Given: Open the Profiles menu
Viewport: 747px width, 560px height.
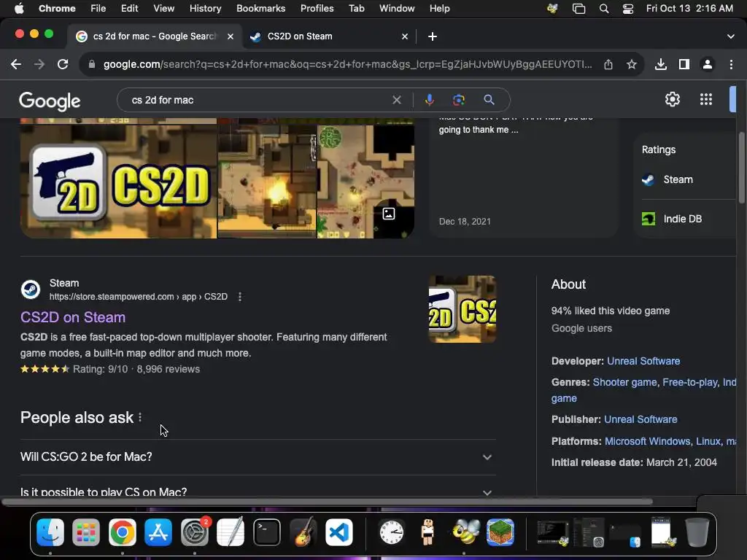Looking at the screenshot, I should pyautogui.click(x=317, y=9).
